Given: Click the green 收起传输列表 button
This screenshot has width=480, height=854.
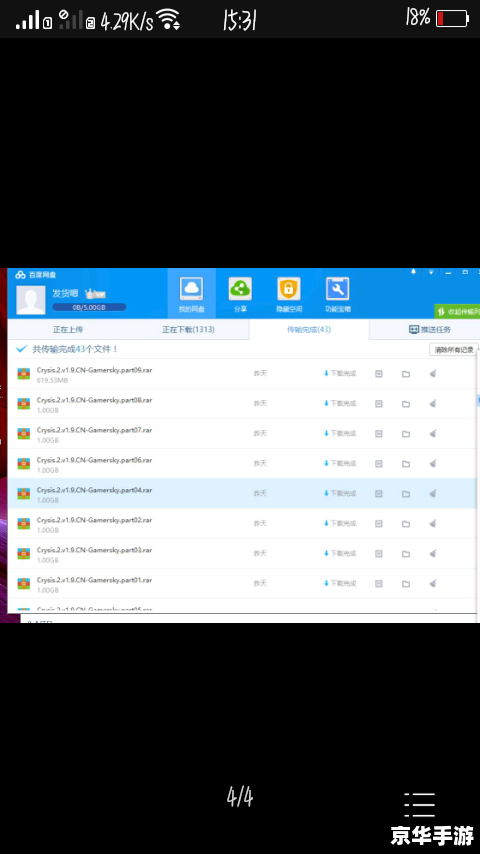Looking at the screenshot, I should coord(457,312).
